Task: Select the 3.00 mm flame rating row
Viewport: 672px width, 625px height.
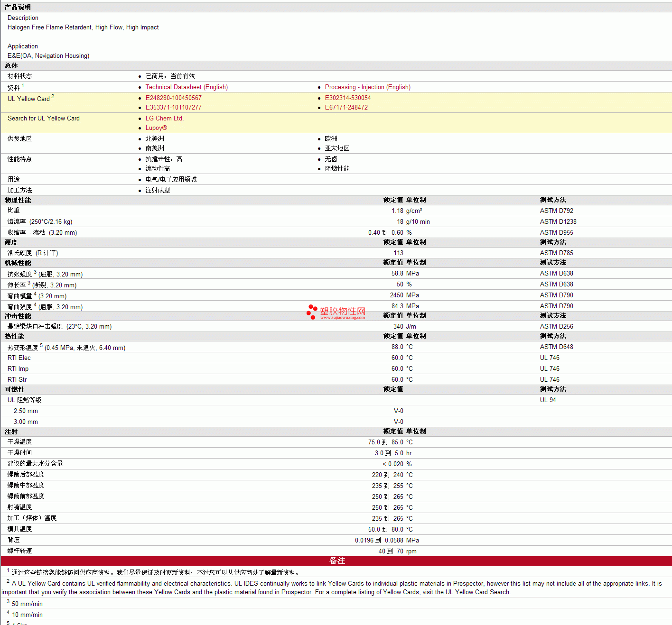Action: tap(336, 422)
